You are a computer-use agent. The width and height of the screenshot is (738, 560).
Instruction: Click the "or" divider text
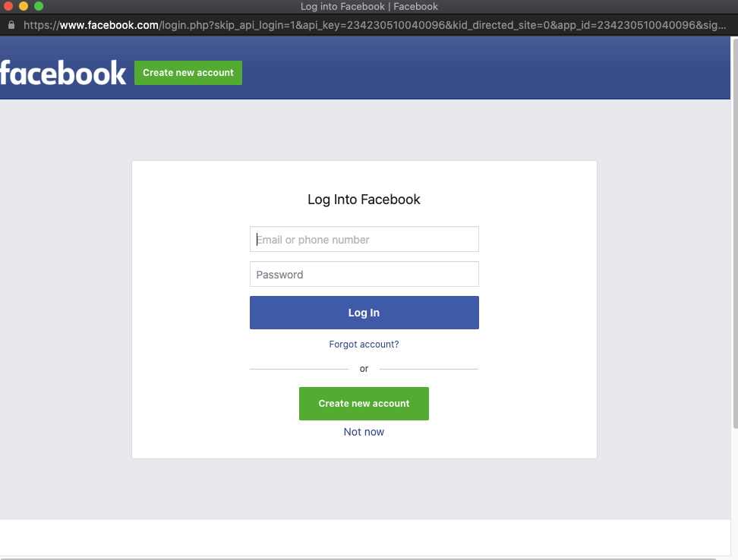[364, 369]
